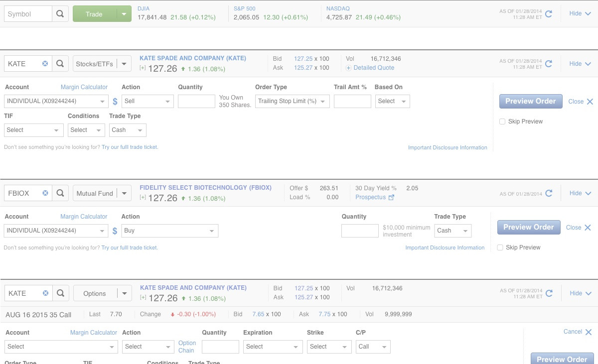Open the Detailed Quote link

point(374,68)
